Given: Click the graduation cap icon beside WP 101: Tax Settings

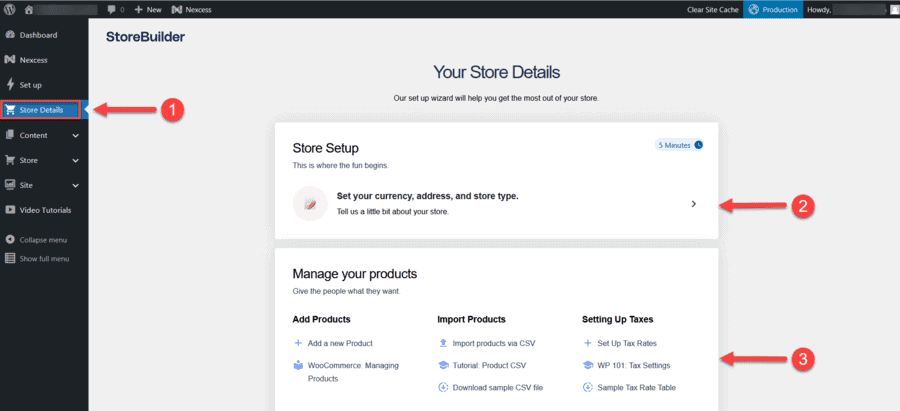Looking at the screenshot, I should click(587, 365).
